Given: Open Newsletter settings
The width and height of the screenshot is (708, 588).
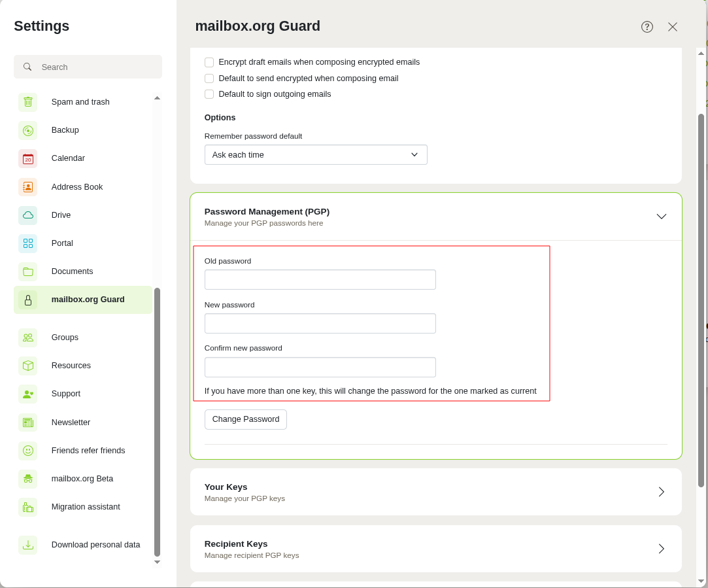Looking at the screenshot, I should pos(83,423).
